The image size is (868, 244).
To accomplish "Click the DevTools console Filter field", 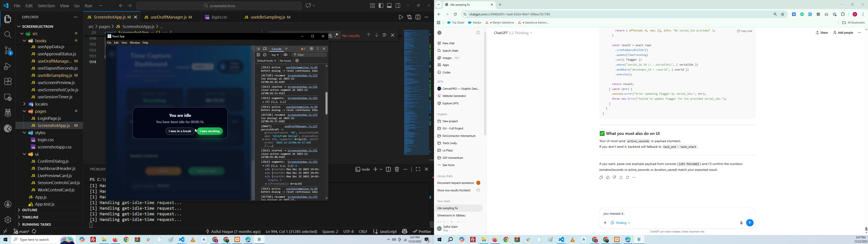I will click(x=310, y=55).
